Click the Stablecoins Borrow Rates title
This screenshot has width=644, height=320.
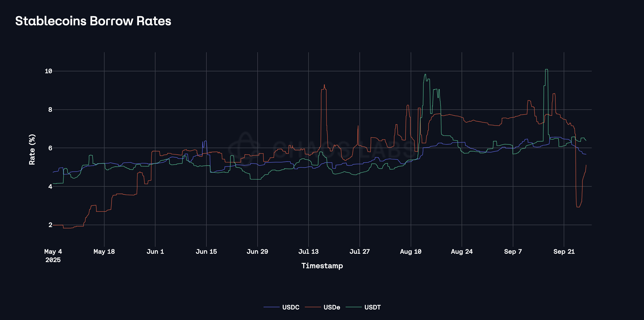(x=93, y=21)
